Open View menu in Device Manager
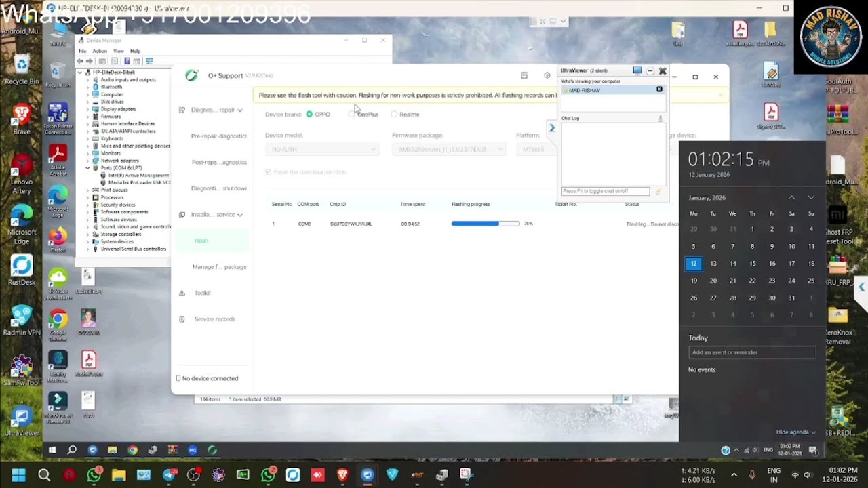 pyautogui.click(x=118, y=51)
